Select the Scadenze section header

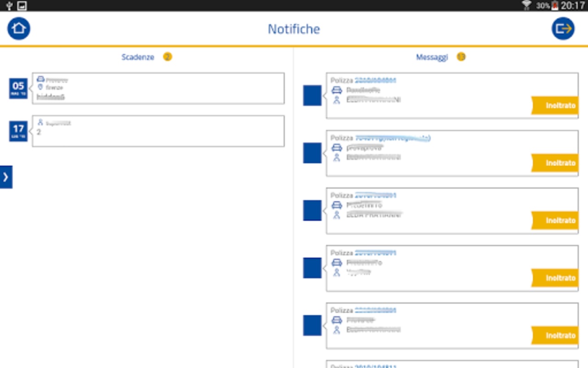[x=138, y=57]
